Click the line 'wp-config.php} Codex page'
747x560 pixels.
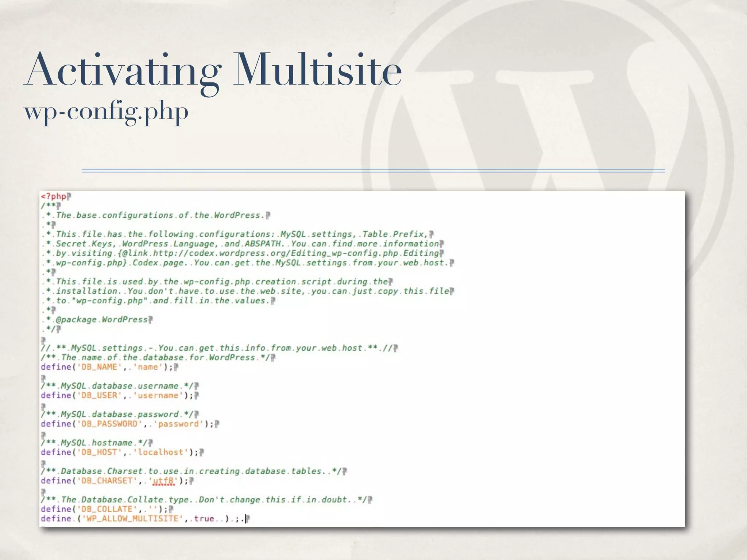click(247, 263)
